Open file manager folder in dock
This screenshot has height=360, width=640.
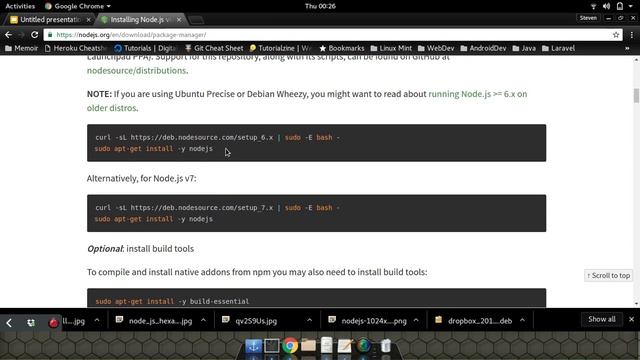click(x=309, y=346)
